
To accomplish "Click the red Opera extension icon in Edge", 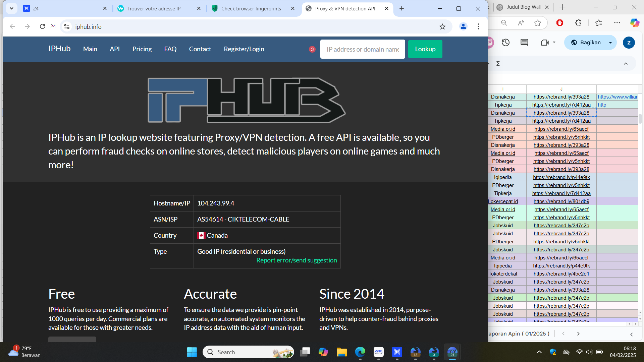I will [559, 23].
